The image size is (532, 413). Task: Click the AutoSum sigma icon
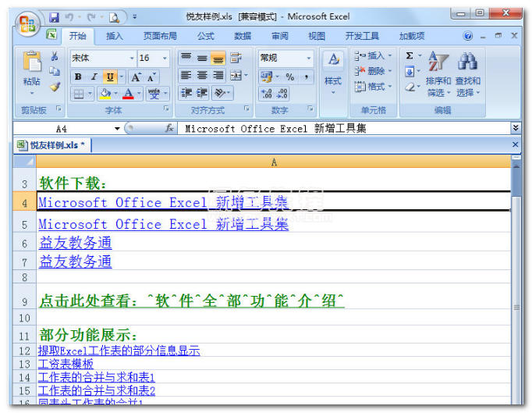(x=410, y=56)
